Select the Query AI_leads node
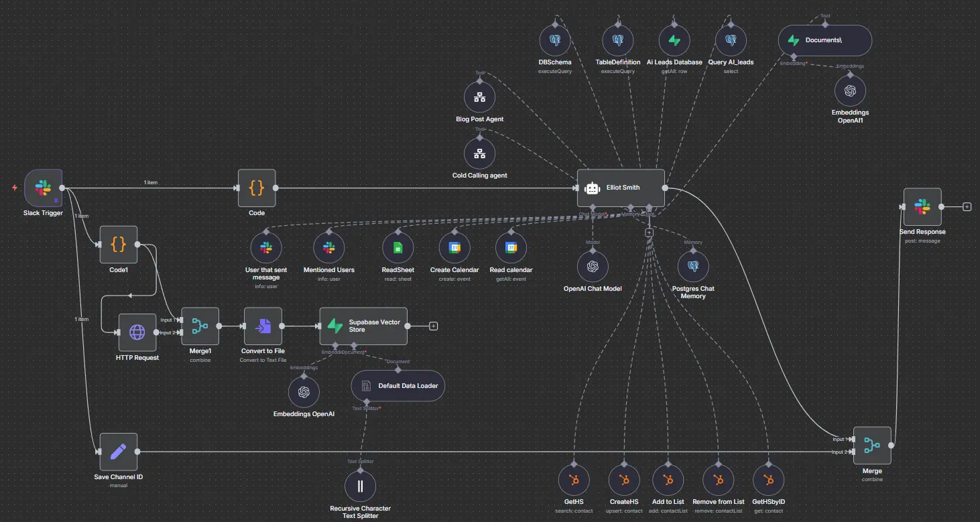Viewport: 980px width, 522px height. point(731,41)
